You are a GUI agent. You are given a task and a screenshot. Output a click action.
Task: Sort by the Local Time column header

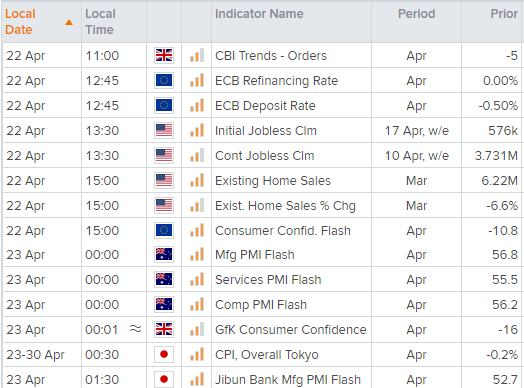pyautogui.click(x=100, y=22)
